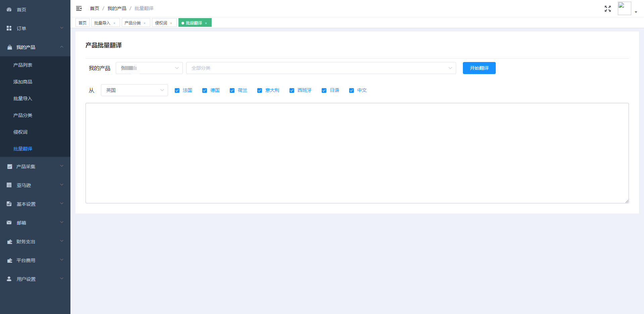Click the 首页 dashboard icon in sidebar
This screenshot has height=314, width=644.
coord(9,10)
